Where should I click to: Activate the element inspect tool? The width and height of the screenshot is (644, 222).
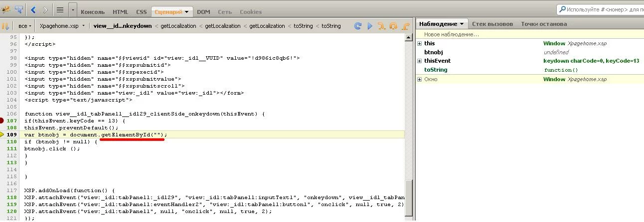pyautogui.click(x=19, y=9)
